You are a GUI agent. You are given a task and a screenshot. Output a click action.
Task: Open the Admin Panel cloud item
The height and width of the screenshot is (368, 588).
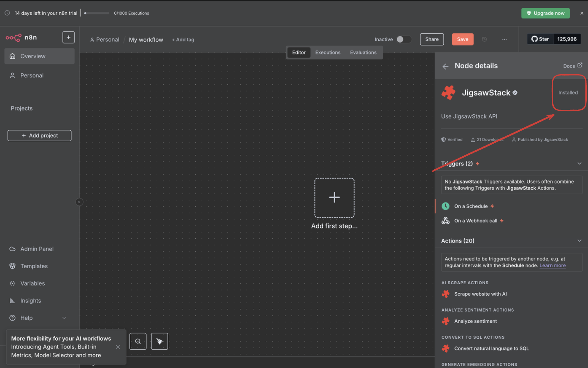point(39,249)
